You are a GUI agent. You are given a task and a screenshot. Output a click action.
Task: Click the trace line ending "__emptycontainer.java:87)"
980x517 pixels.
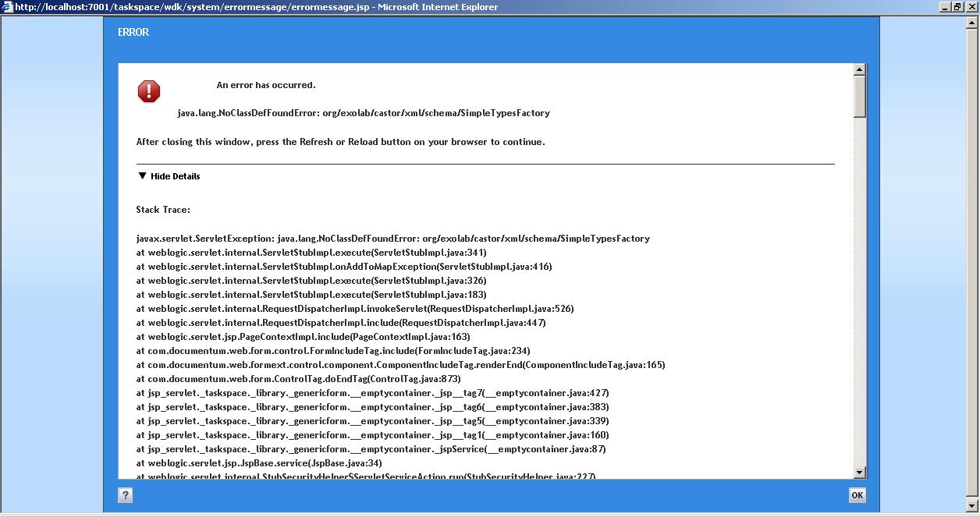click(371, 449)
